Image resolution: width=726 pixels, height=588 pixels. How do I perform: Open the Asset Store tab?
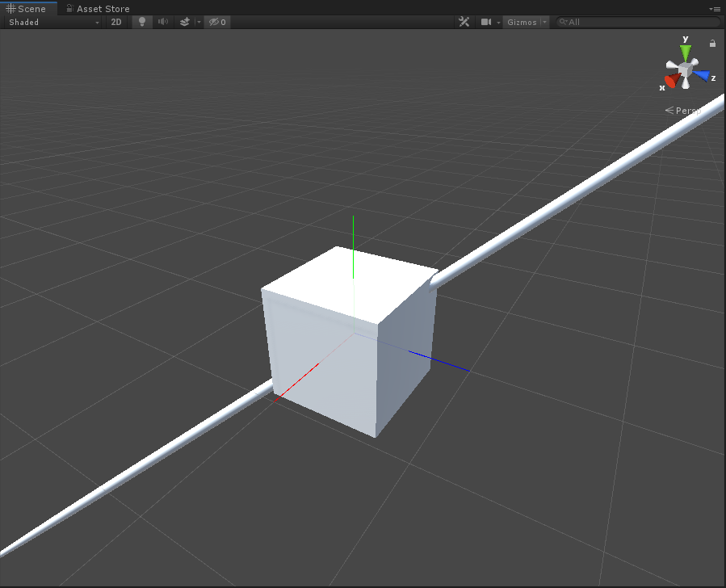[98, 8]
